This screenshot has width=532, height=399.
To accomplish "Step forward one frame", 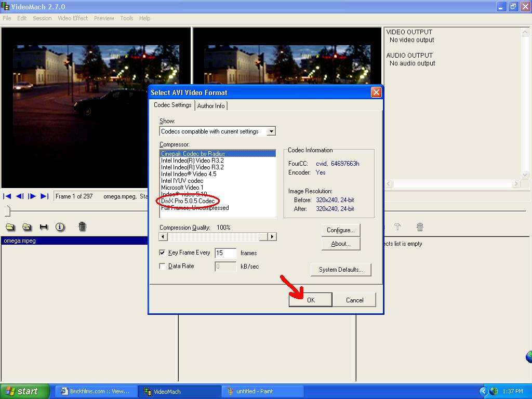I will point(32,196).
